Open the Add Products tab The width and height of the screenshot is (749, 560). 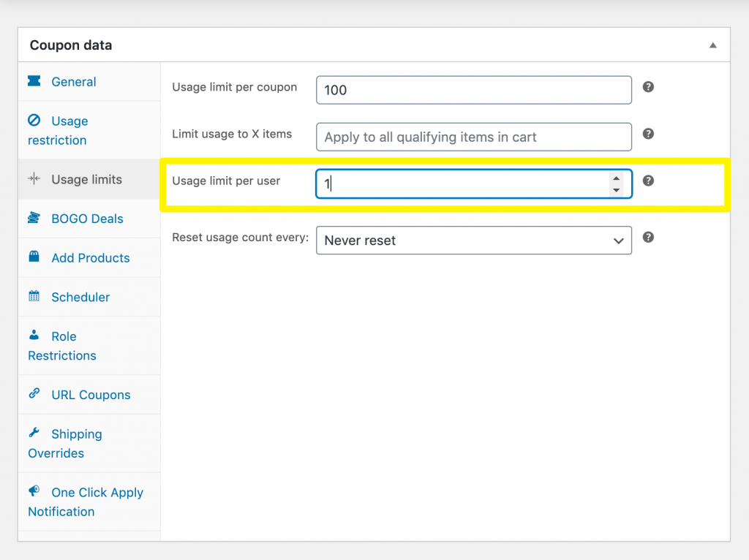tap(89, 258)
